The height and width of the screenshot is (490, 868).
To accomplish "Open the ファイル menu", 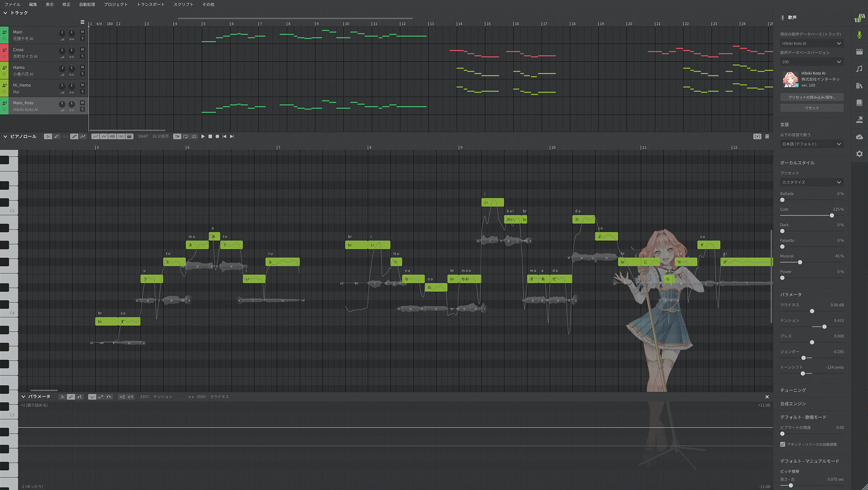I will click(12, 5).
